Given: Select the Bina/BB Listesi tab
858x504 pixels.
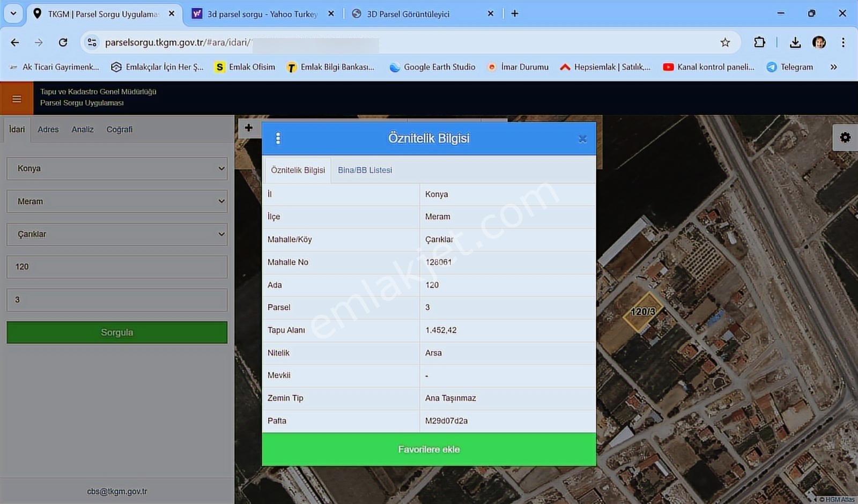Looking at the screenshot, I should tap(365, 170).
